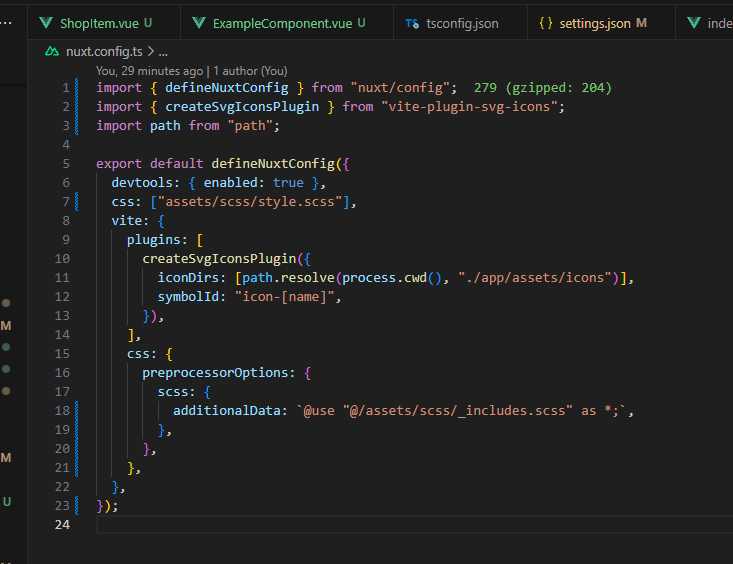Viewport: 733px width, 564px height.
Task: Click 'preprocessorOptions' key
Action: pyautogui.click(x=215, y=373)
